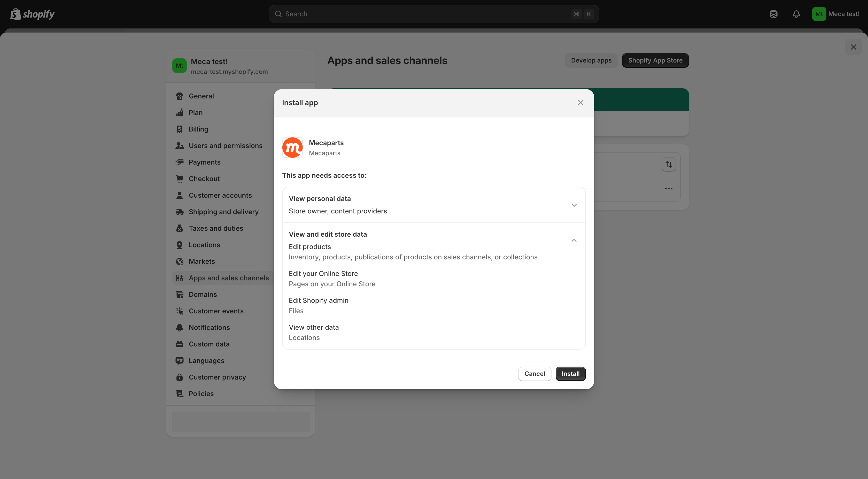This screenshot has height=479, width=868.
Task: Click the Domains icon in sidebar
Action: coord(180,294)
